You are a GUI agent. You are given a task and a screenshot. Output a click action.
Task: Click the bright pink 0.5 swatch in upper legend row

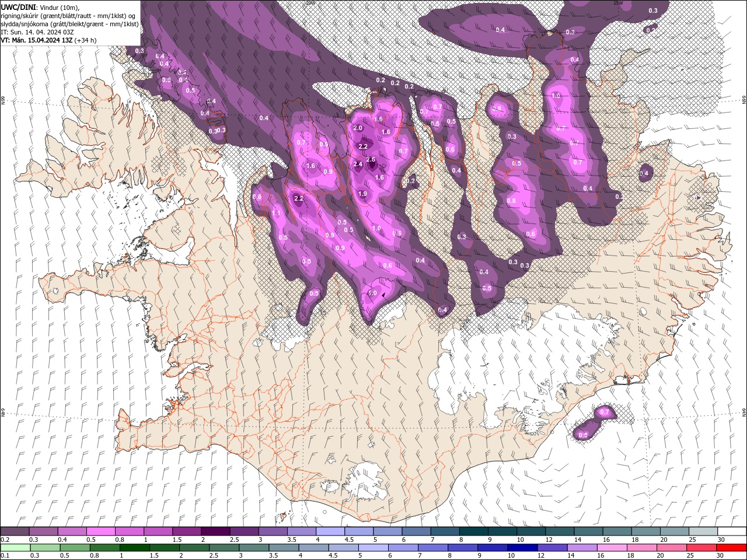(100, 531)
